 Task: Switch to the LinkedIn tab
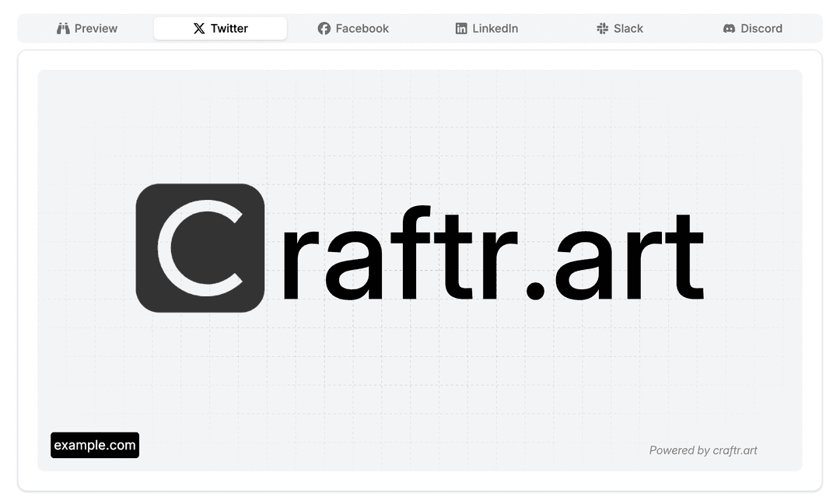click(495, 29)
